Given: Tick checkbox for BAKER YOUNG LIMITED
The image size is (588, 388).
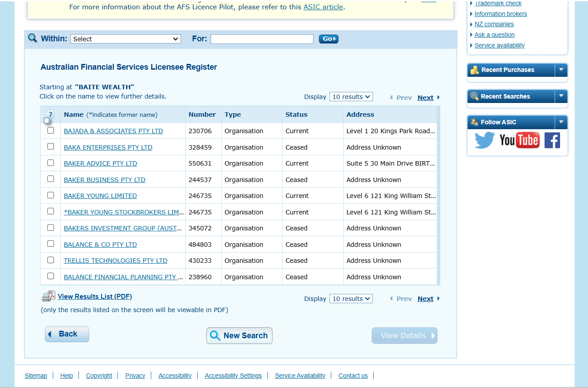Looking at the screenshot, I should click(51, 195).
